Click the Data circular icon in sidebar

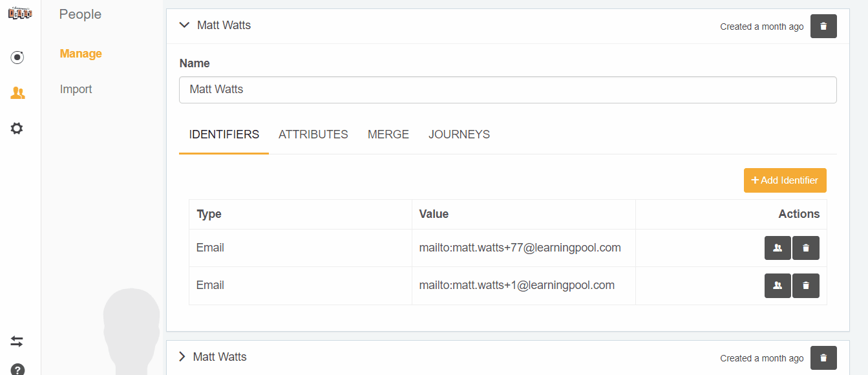[x=17, y=58]
